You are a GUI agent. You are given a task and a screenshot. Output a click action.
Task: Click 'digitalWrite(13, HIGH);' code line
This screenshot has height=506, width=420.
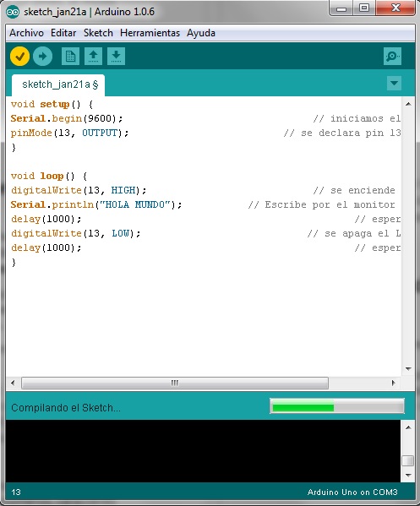pyautogui.click(x=79, y=190)
